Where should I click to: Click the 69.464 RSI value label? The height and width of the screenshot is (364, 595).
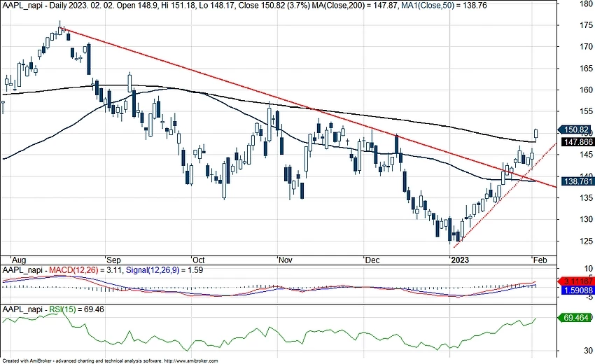point(575,318)
